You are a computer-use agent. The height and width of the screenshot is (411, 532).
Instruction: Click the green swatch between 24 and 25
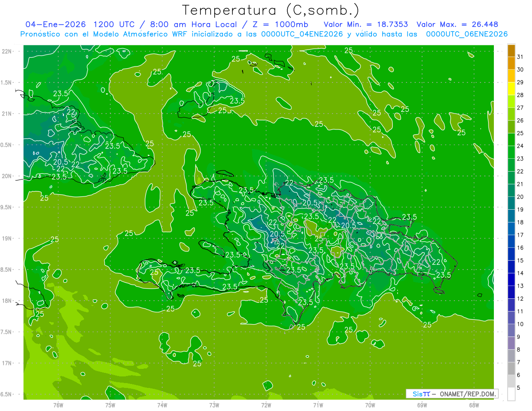511,140
